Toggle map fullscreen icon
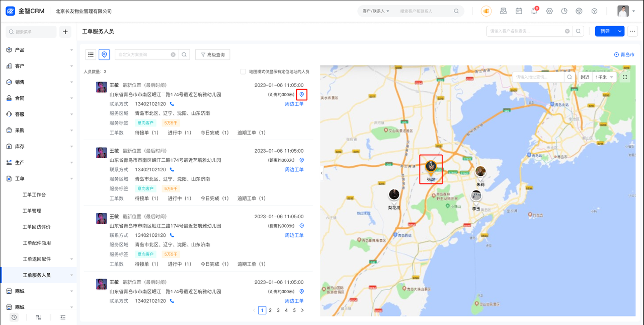The image size is (644, 325). [625, 77]
